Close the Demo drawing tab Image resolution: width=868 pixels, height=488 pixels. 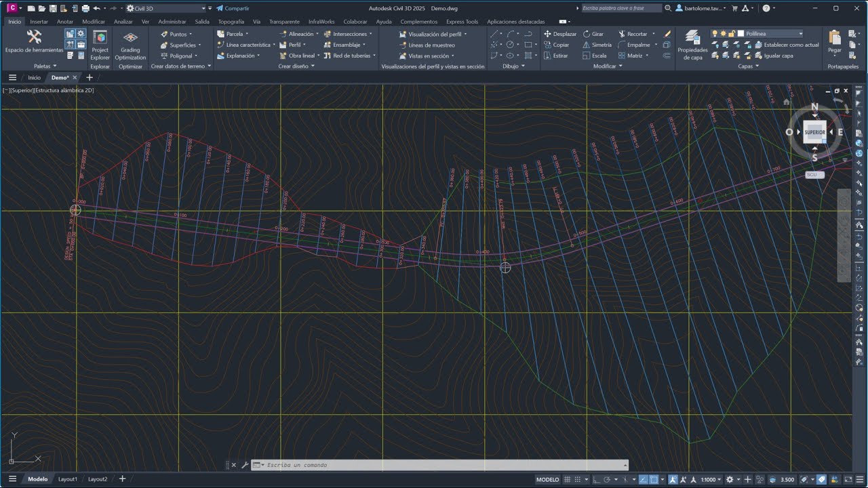pyautogui.click(x=75, y=77)
